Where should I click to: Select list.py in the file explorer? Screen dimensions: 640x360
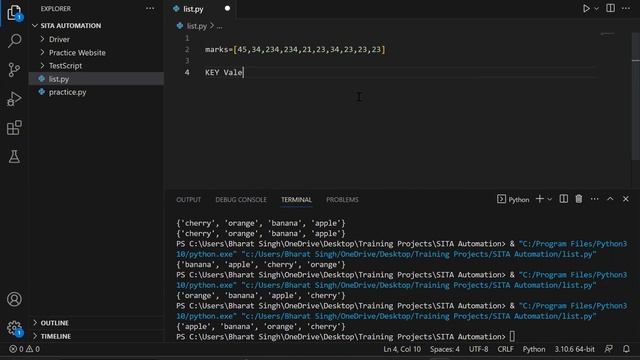[x=96, y=79]
